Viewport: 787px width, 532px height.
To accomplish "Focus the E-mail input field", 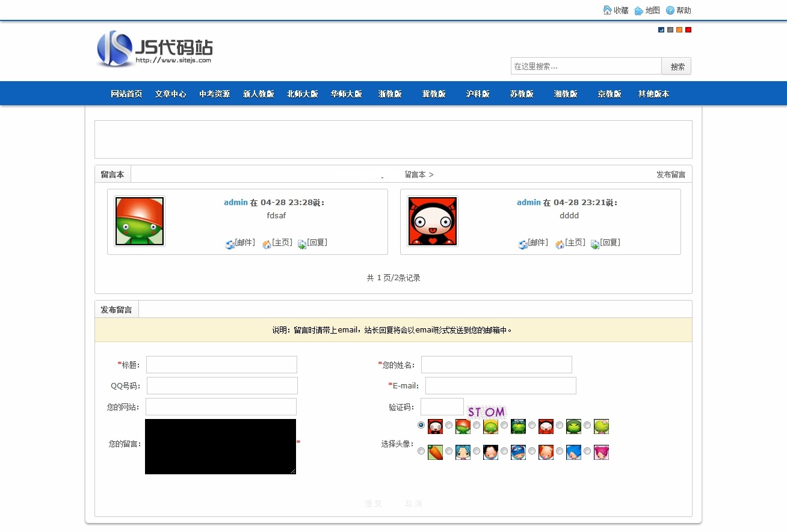I will (501, 385).
